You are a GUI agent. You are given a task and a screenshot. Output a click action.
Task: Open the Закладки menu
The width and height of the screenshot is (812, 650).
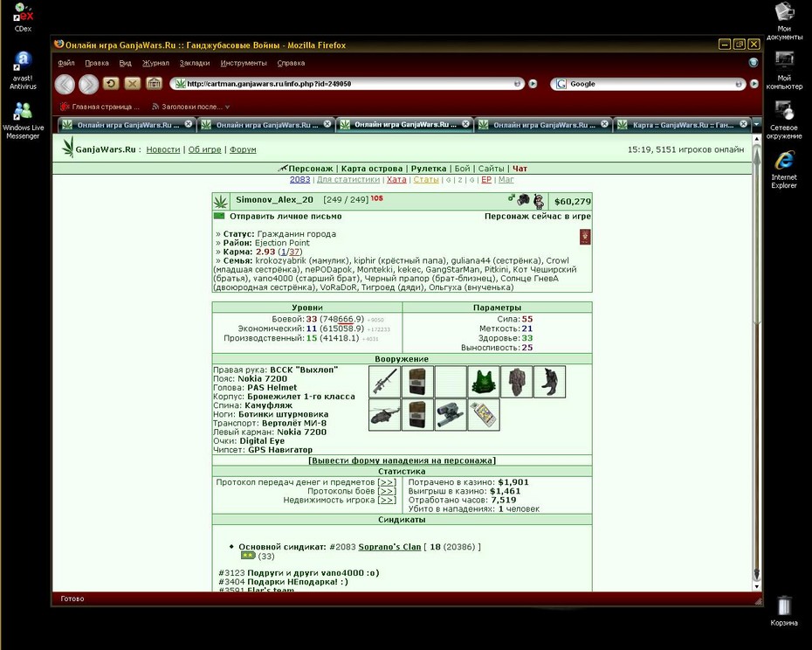tap(195, 63)
